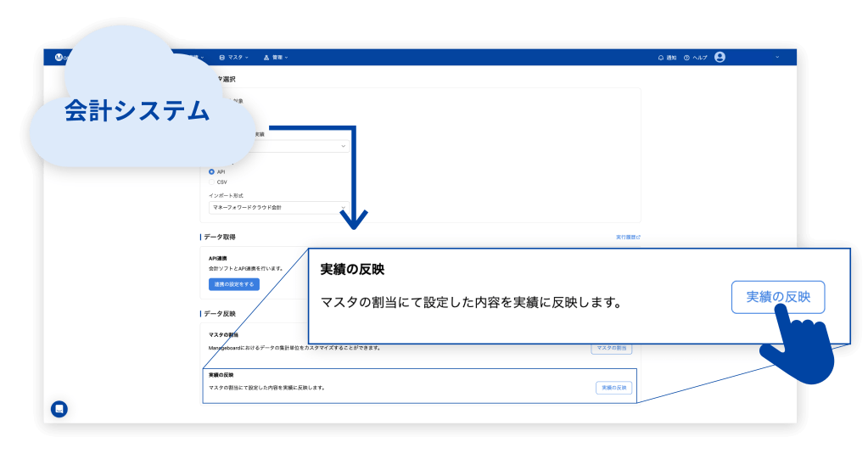Expand the account chevron beside the avatar
The height and width of the screenshot is (459, 868).
coord(777,57)
